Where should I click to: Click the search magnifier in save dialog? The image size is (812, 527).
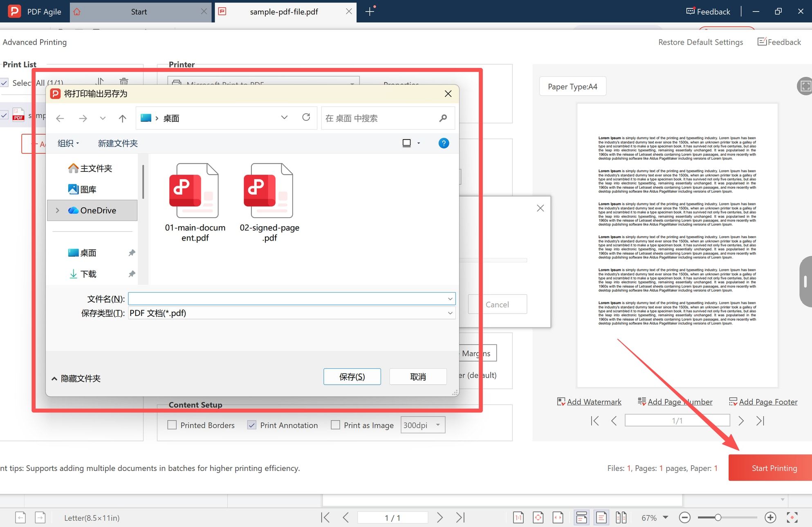click(443, 118)
